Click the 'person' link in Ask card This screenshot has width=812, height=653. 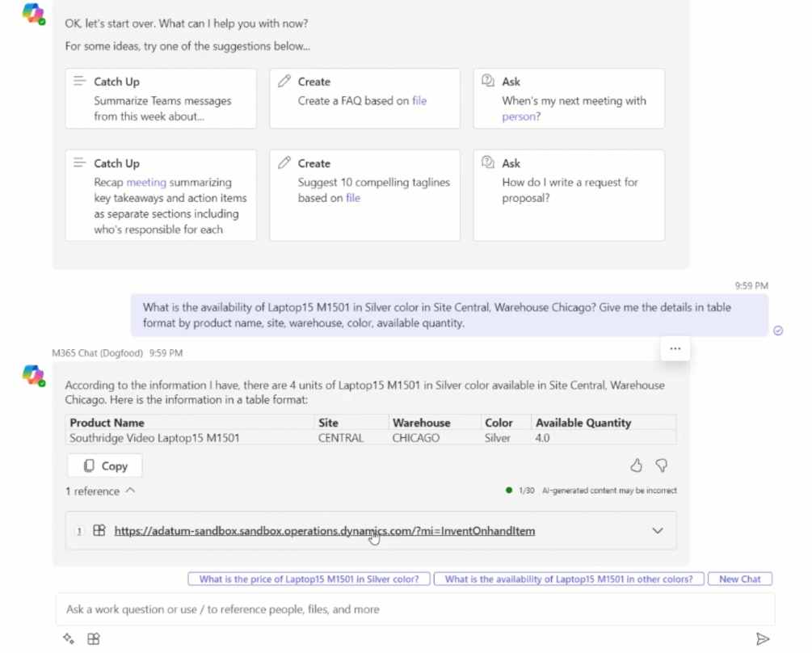point(519,116)
